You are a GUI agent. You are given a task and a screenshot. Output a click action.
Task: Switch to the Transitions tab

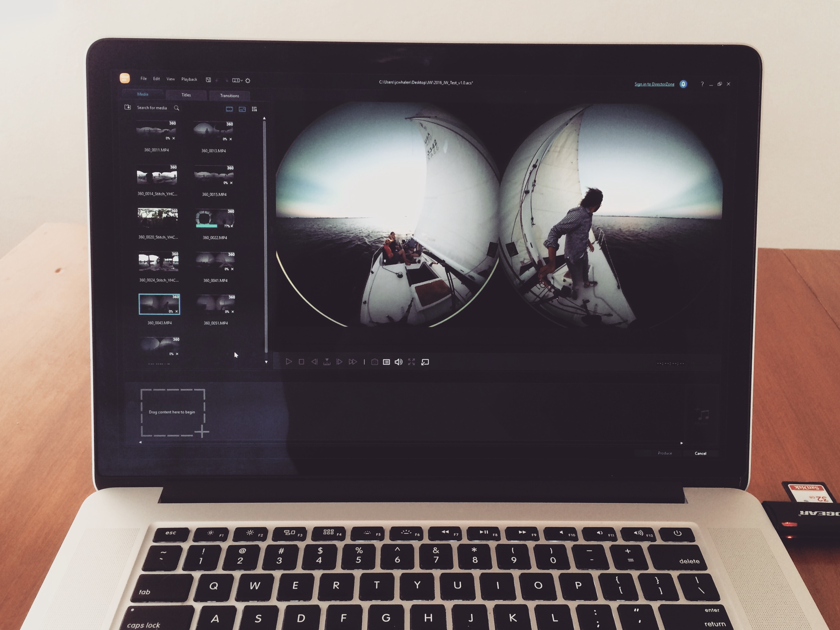pos(229,96)
